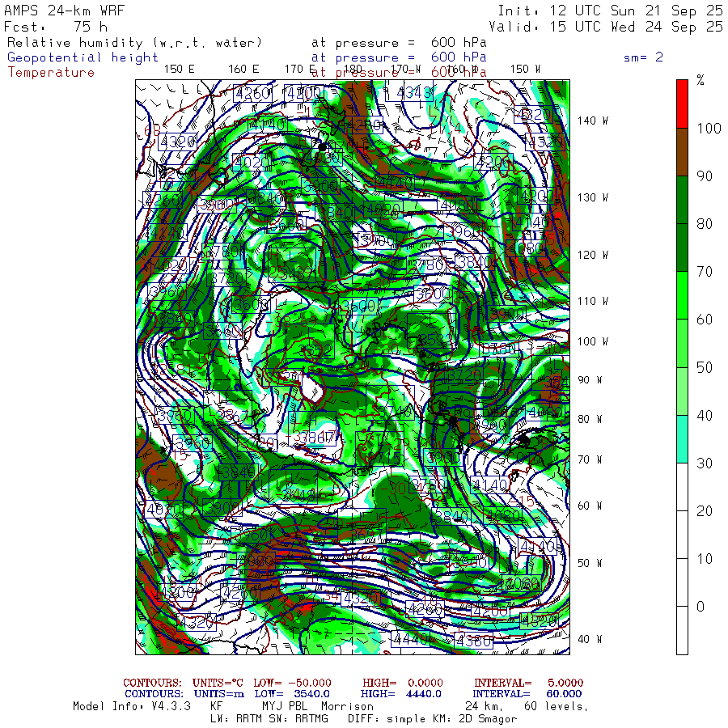Click the red 'LOW= -50.000' value
The width and height of the screenshot is (728, 728).
[x=293, y=683]
